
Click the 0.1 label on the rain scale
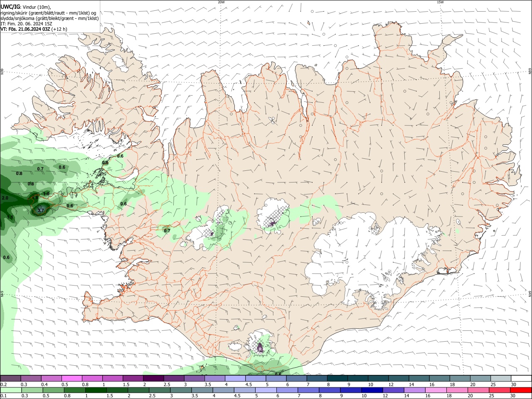3,396
